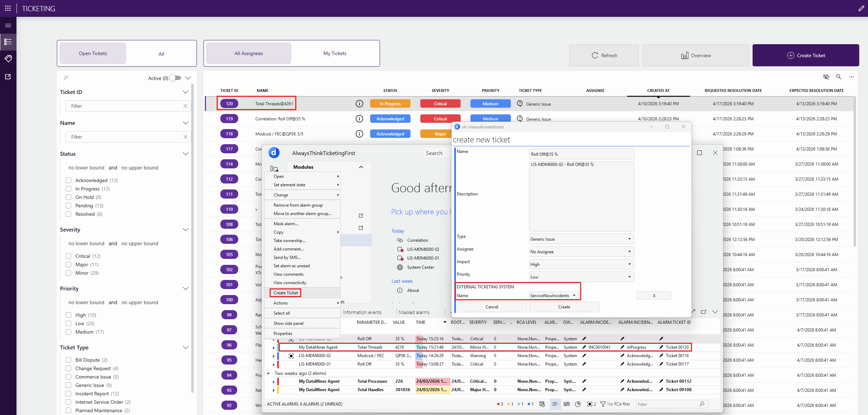Select Create Ticket in context menu
This screenshot has width=868, height=415.
coord(286,293)
